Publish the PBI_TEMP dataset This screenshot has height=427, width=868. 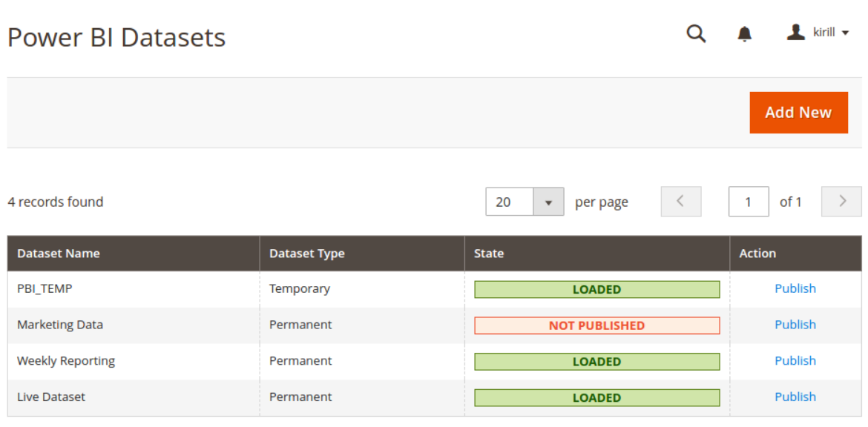[x=795, y=288]
